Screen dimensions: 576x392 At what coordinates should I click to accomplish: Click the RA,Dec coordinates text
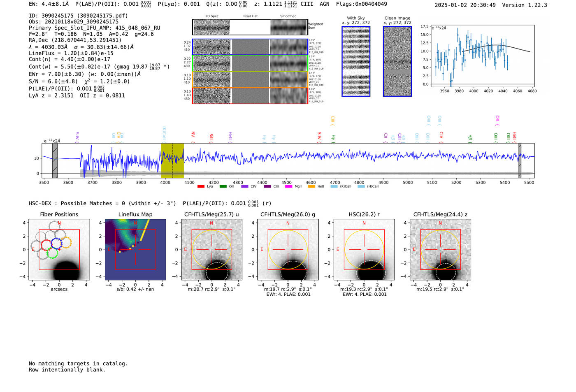(x=75, y=40)
